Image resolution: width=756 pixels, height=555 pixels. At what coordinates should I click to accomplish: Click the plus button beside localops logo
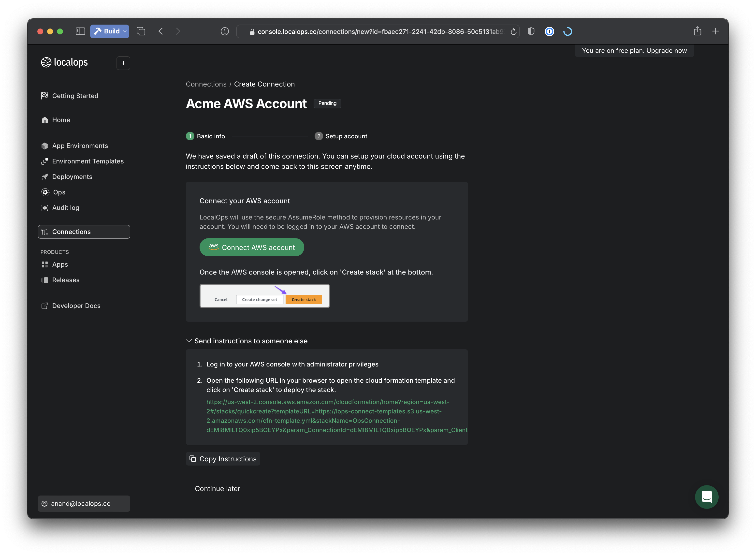click(123, 63)
